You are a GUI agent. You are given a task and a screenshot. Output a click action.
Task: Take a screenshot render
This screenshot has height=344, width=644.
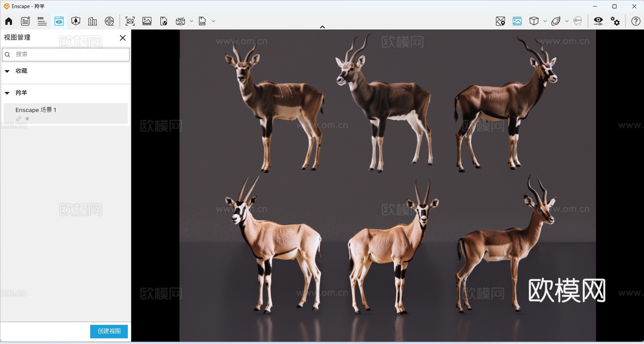coord(130,21)
